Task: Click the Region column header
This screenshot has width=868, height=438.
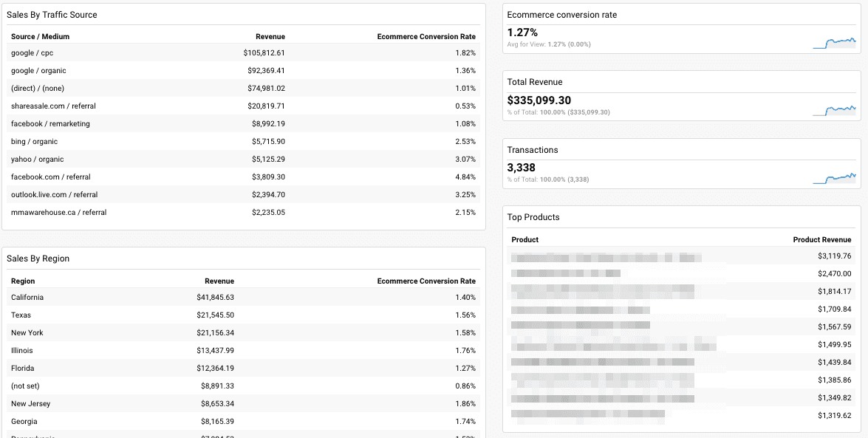Action: tap(21, 281)
